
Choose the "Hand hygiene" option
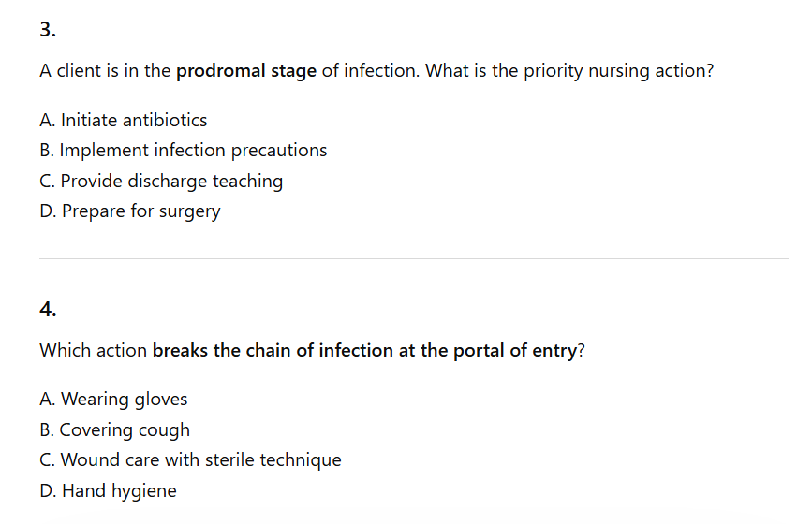tap(108, 490)
